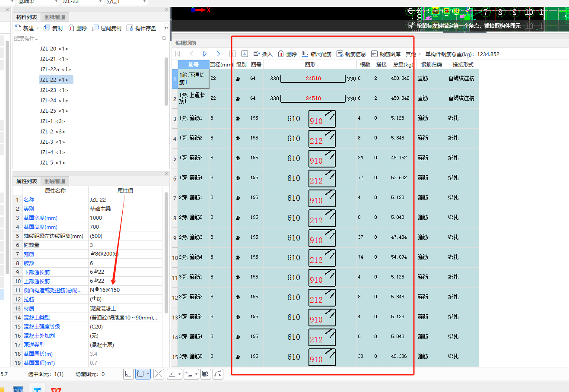Click 名称 property link

point(29,200)
